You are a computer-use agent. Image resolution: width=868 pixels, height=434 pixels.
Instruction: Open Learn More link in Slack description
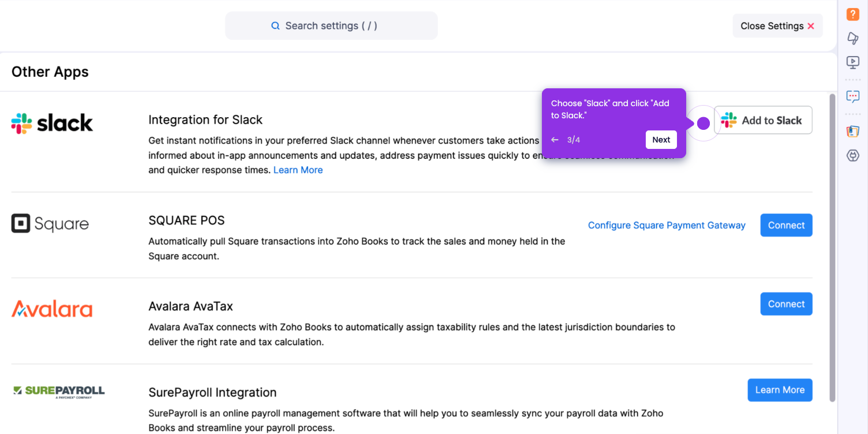click(298, 170)
